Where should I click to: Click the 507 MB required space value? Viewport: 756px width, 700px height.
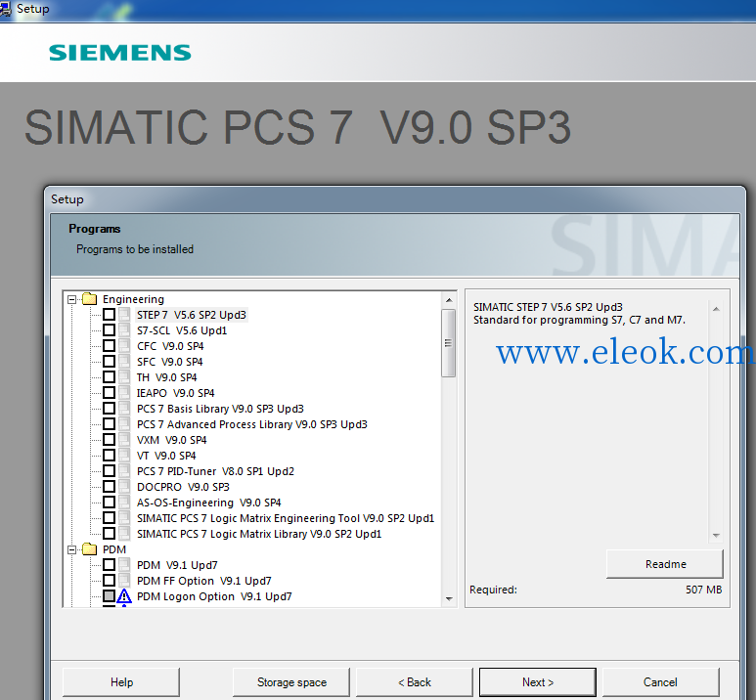703,590
